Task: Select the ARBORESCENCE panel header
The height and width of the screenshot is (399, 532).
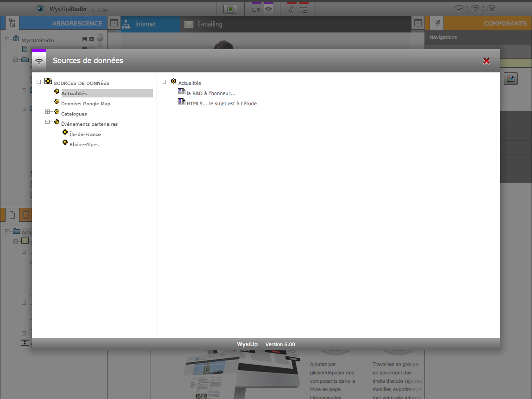Action: [x=77, y=24]
